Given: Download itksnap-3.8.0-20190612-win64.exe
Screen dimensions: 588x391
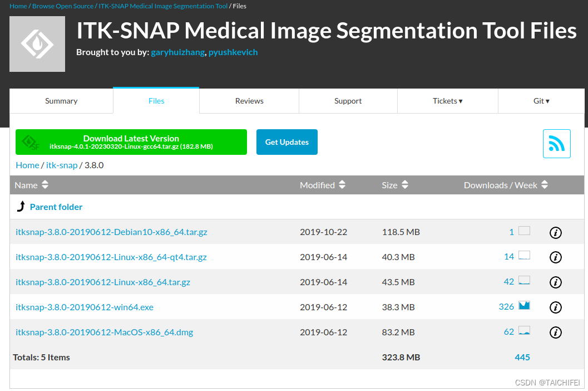Looking at the screenshot, I should 85,307.
